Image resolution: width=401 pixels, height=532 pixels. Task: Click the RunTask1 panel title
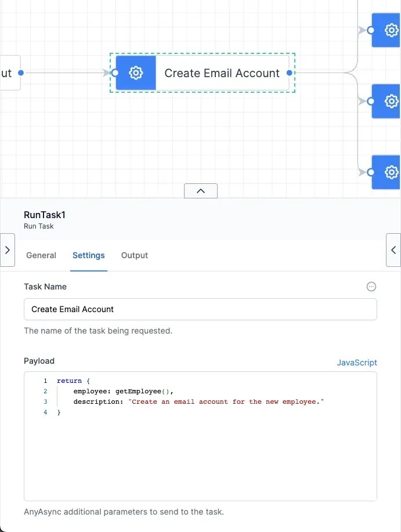[x=45, y=215]
